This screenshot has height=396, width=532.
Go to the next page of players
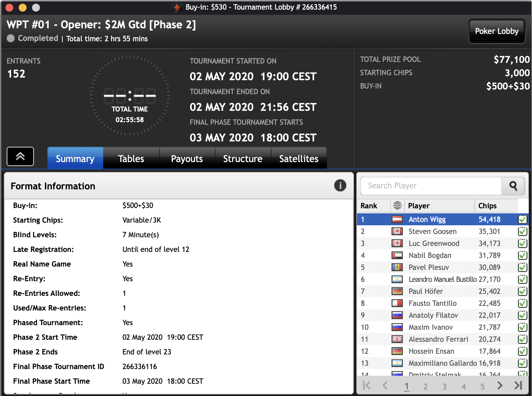click(x=500, y=385)
